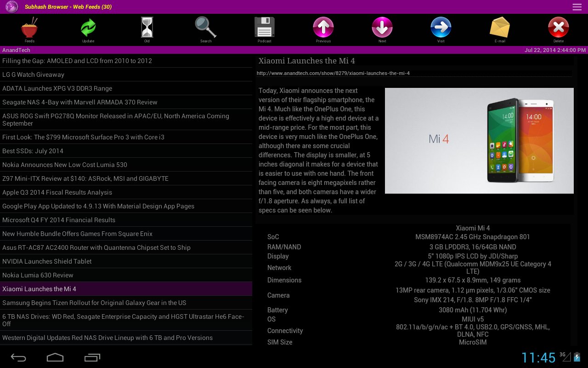Tap the Jul 22, 2014 date stamp
Image resolution: width=588 pixels, height=368 pixels.
(x=555, y=50)
